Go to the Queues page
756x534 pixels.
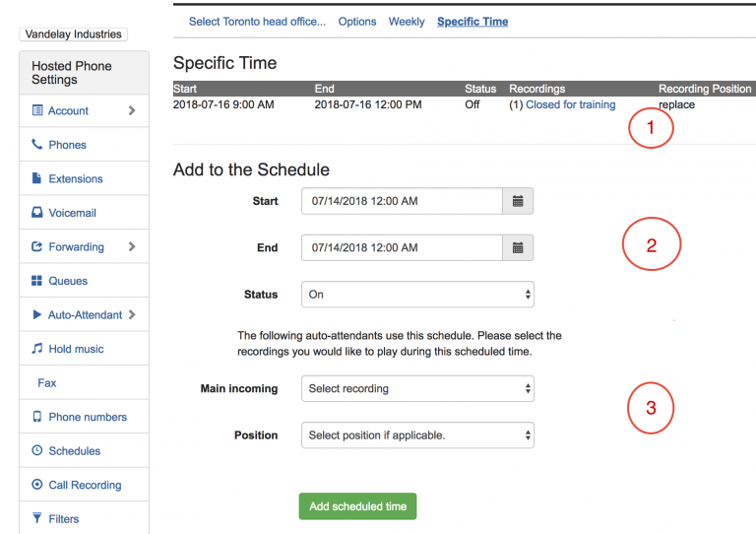click(x=68, y=281)
